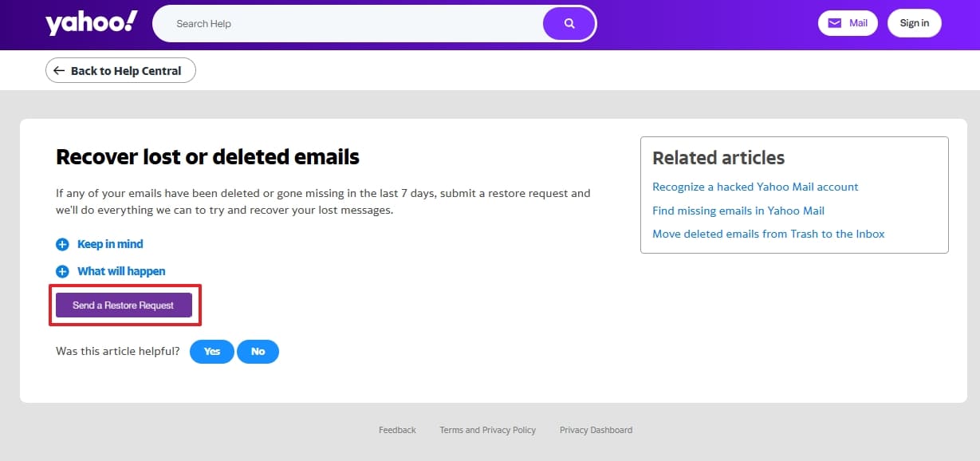Click the magnifying glass search icon
The width and height of the screenshot is (980, 461).
click(568, 23)
